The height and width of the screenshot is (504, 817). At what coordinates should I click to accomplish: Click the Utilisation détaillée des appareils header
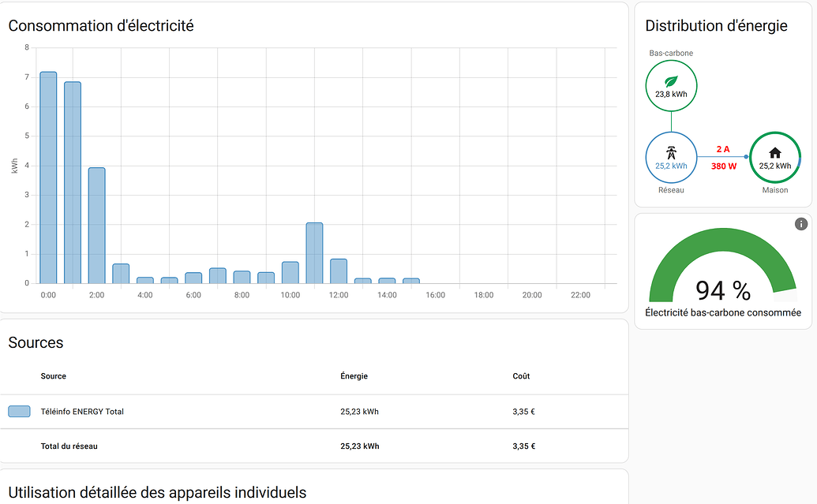pos(159,492)
